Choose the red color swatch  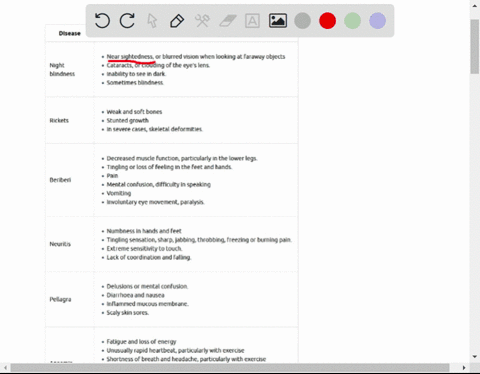(327, 21)
